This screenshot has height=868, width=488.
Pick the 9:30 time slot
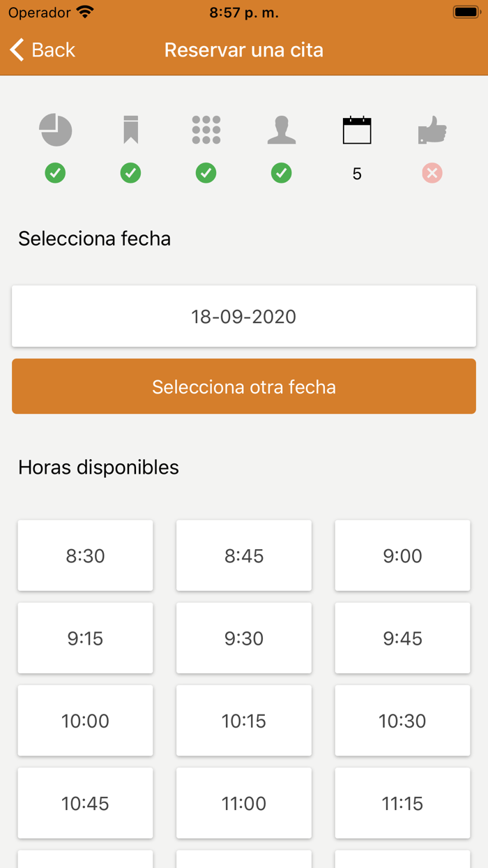pyautogui.click(x=244, y=638)
